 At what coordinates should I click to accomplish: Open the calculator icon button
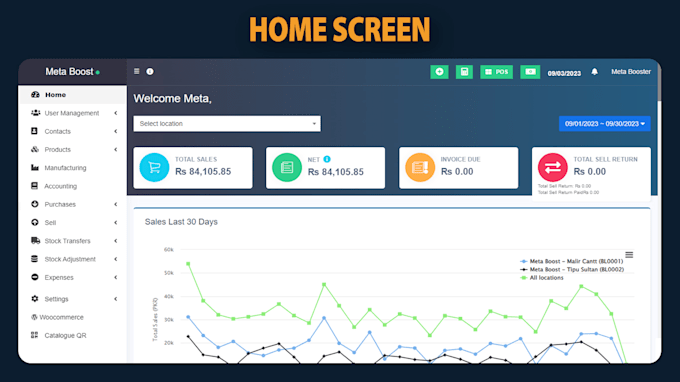pos(464,72)
